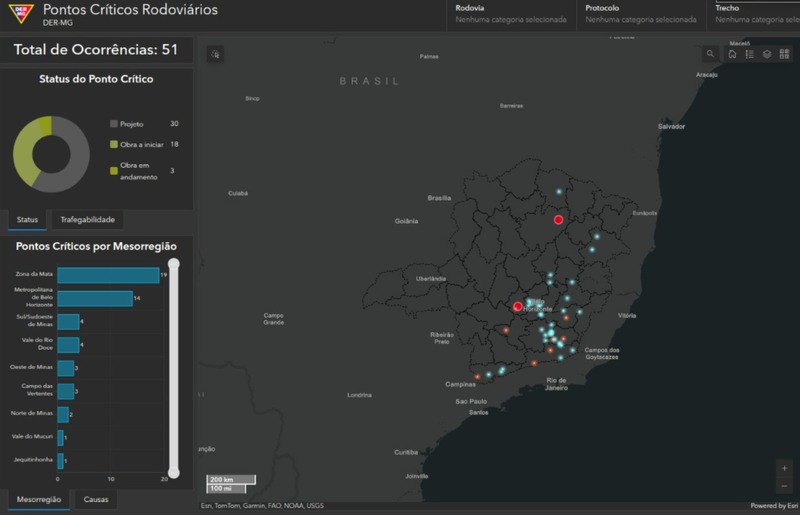Screen dimensions: 800x515
Task: Toggle Obra a iniciar legend entry
Action: pos(134,145)
